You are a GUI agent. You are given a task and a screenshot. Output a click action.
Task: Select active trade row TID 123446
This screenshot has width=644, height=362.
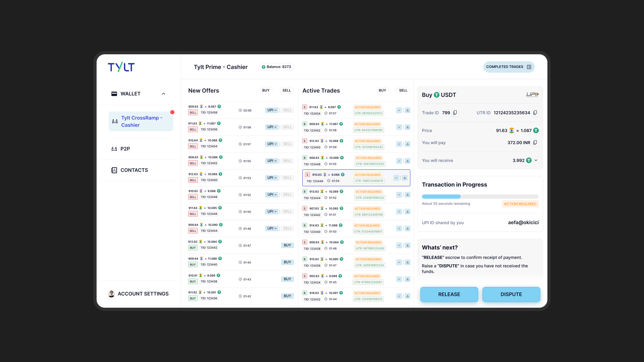pos(356,178)
